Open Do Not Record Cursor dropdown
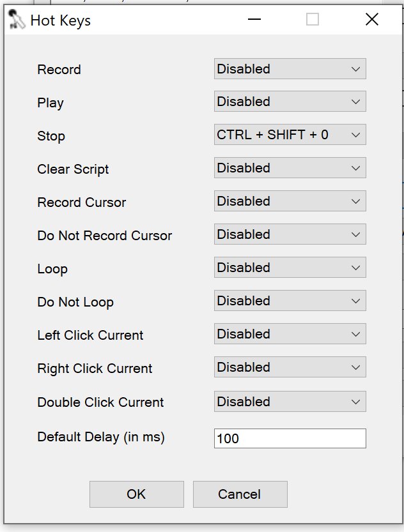The height and width of the screenshot is (532, 404). click(x=290, y=234)
